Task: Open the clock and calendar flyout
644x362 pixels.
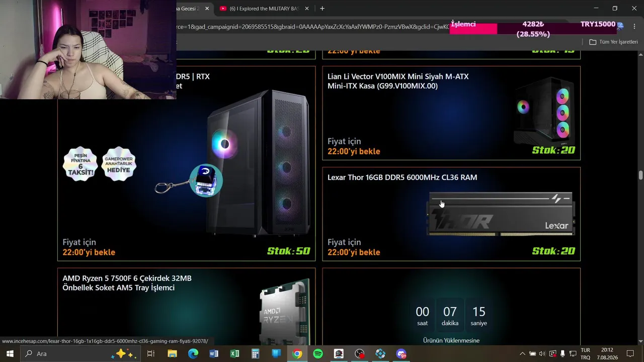Action: click(x=607, y=353)
